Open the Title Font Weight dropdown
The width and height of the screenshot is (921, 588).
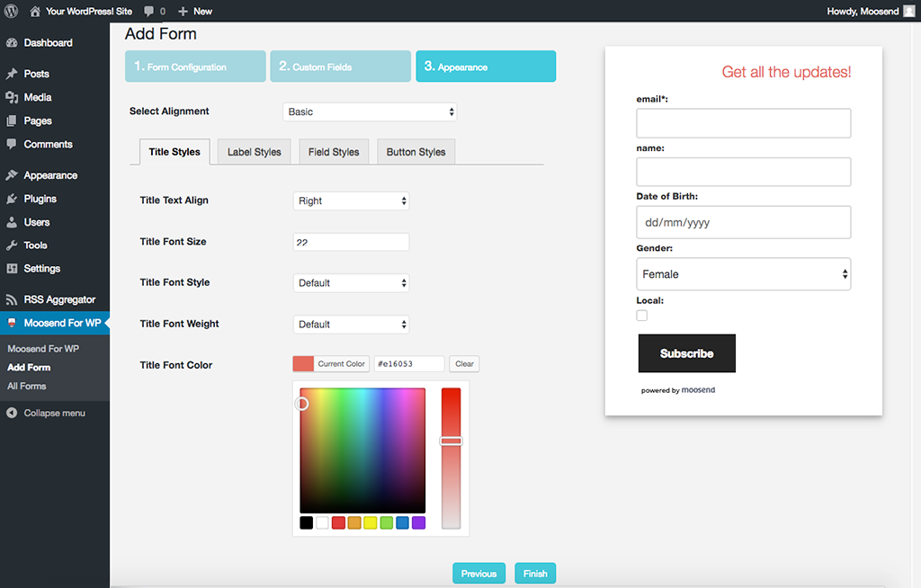coord(352,325)
